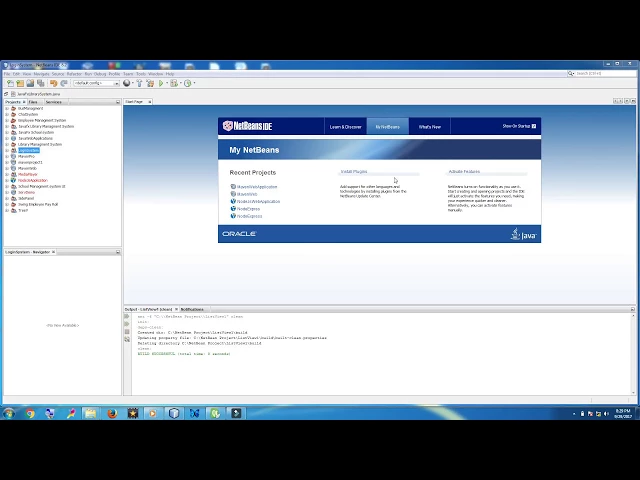Click the second re-run arrow in Output panel
Screen dimensions: 640x480
tap(127, 324)
